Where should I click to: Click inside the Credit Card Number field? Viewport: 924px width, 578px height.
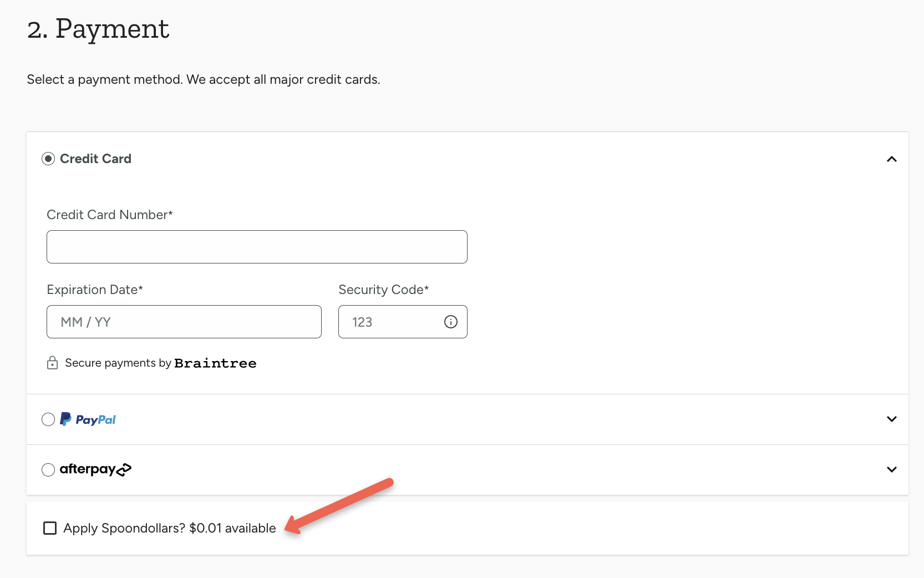256,246
